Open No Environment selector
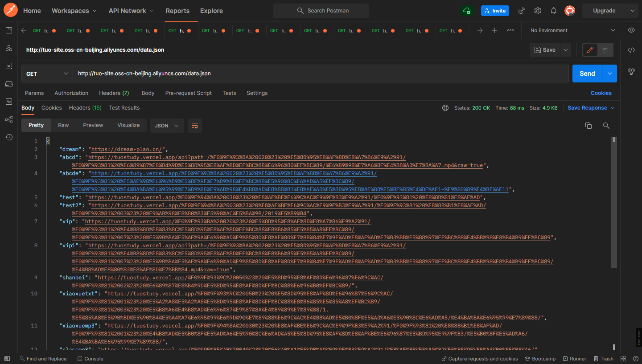 (572, 30)
